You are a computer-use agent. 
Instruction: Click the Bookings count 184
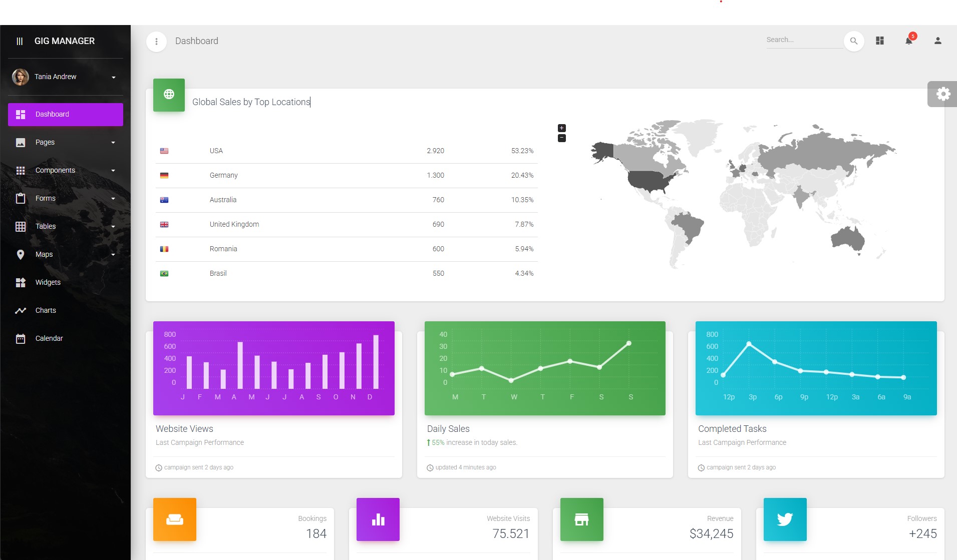[x=316, y=534]
